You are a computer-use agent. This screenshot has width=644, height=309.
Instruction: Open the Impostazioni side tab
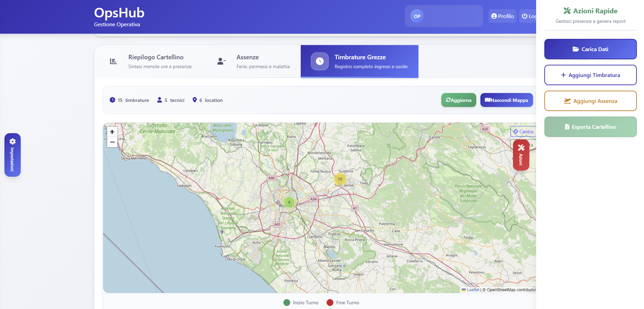(x=13, y=155)
